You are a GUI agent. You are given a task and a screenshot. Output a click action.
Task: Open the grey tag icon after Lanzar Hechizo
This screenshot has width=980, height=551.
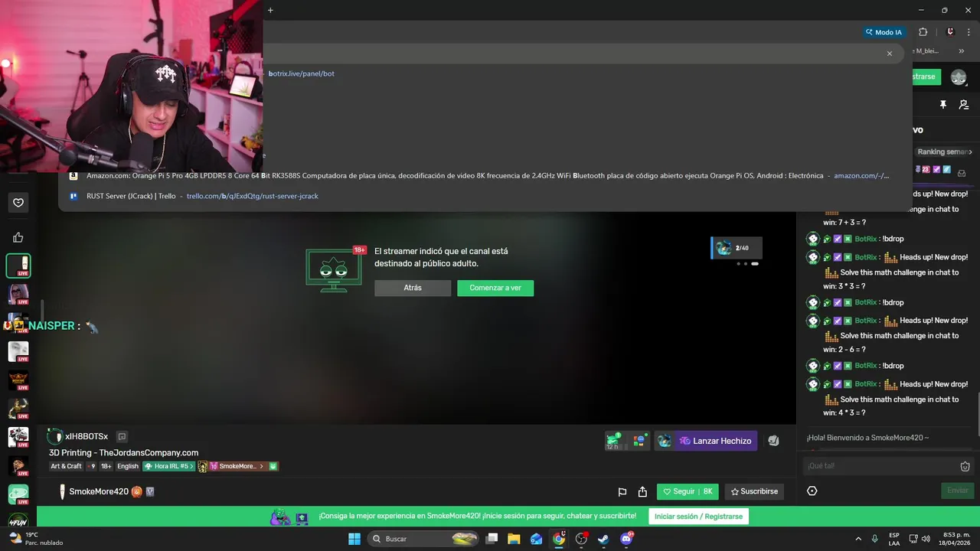pyautogui.click(x=773, y=441)
